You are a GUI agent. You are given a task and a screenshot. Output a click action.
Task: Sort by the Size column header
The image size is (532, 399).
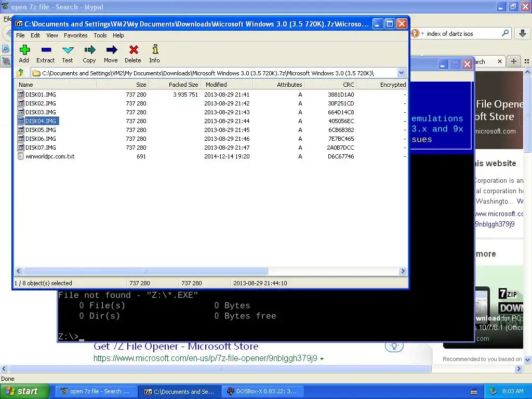123,85
